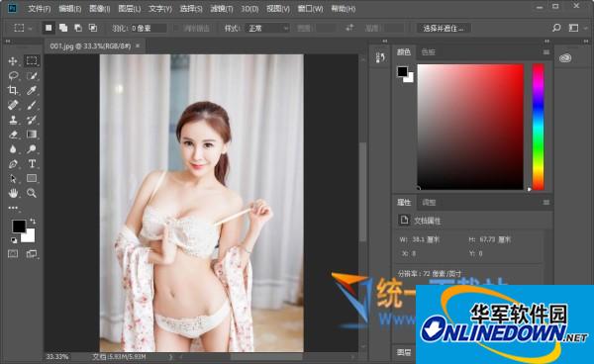Screen dimensions: 594x364
Task: Choose Subtract from Selection mode
Action: pyautogui.click(x=78, y=28)
